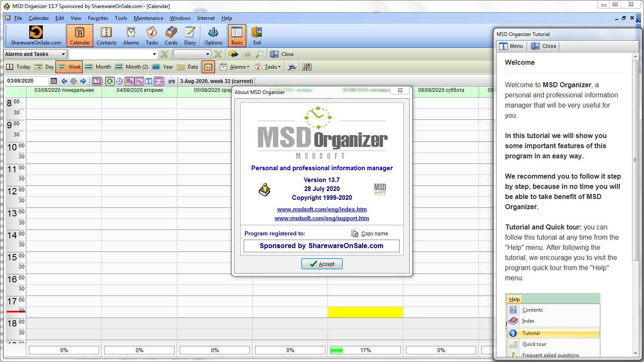Open the Alarms and Tasks combo box

click(35, 54)
